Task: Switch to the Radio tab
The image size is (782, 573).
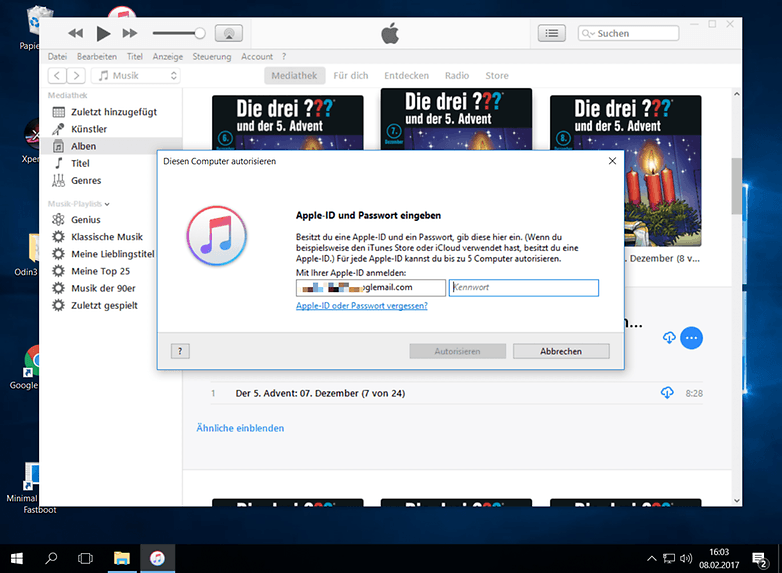Action: 457,76
